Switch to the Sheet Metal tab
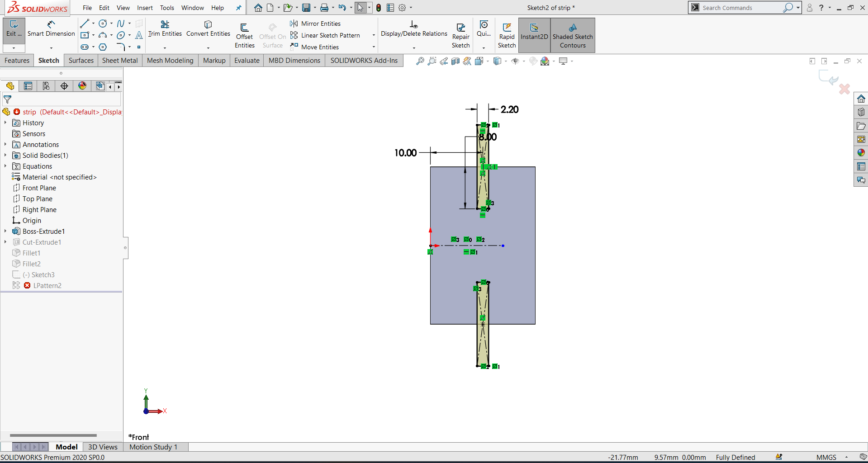This screenshot has width=868, height=463. coord(120,61)
